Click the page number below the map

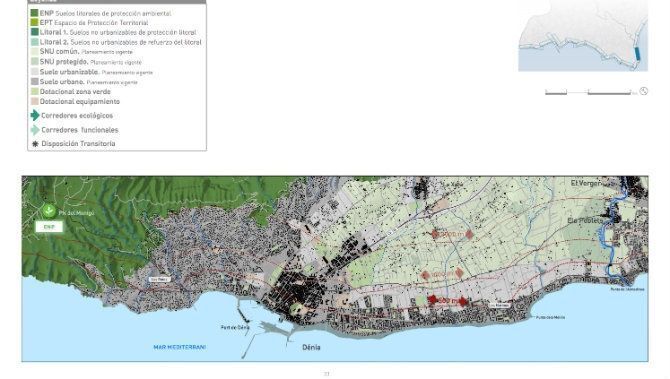[326, 374]
